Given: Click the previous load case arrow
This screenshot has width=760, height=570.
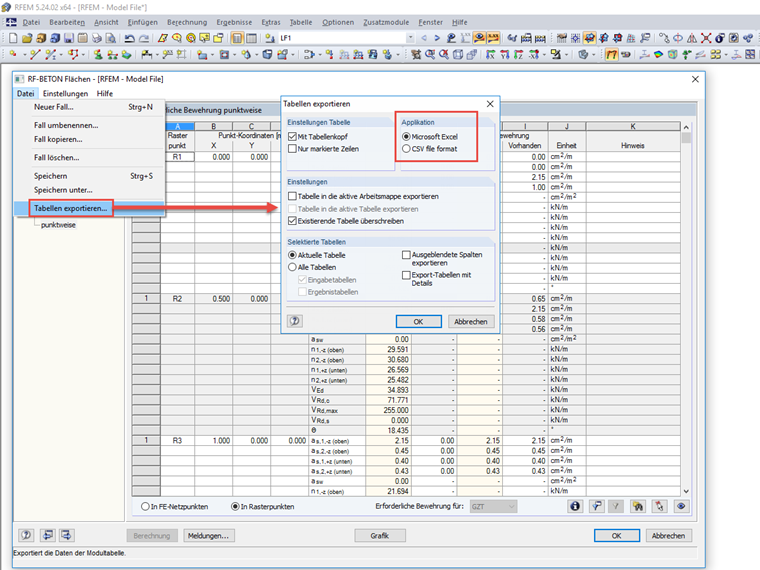Looking at the screenshot, I should click(x=424, y=38).
